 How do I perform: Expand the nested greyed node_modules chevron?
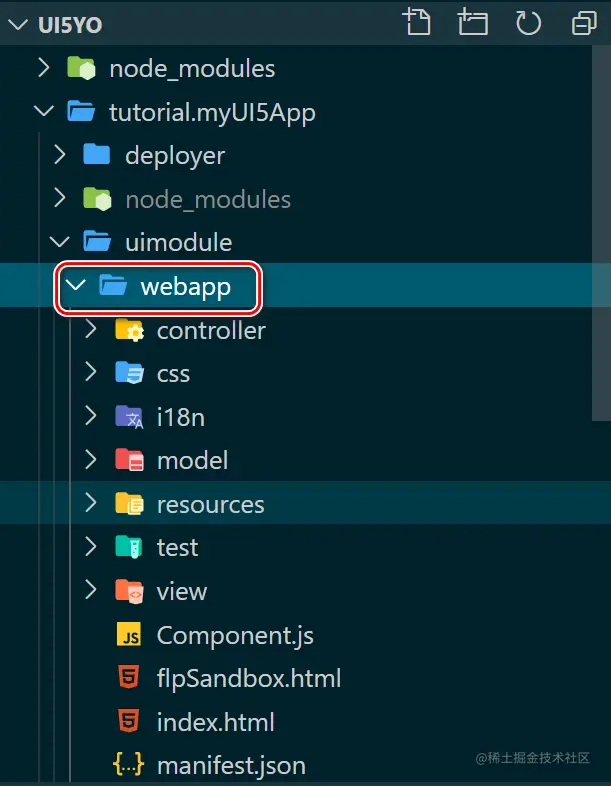(60, 199)
